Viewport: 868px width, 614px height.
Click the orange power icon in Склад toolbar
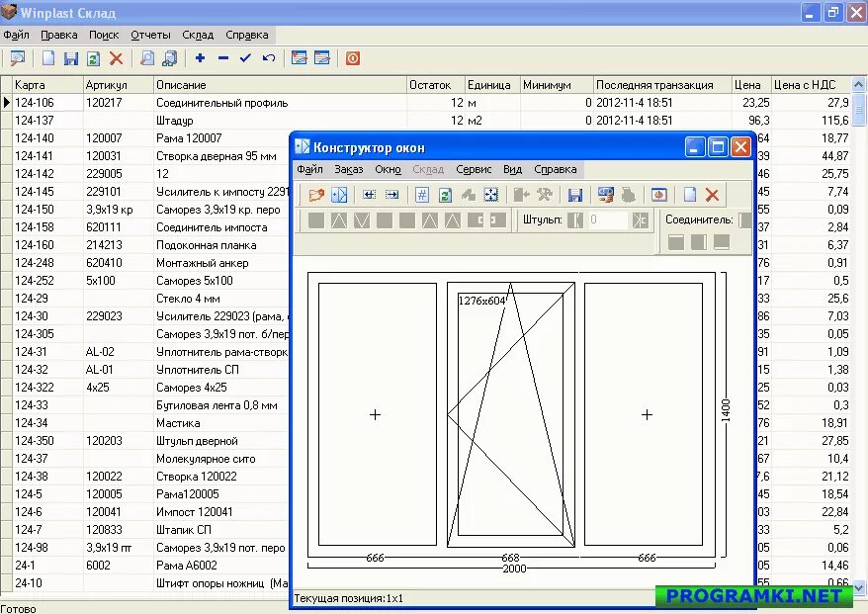(x=353, y=58)
